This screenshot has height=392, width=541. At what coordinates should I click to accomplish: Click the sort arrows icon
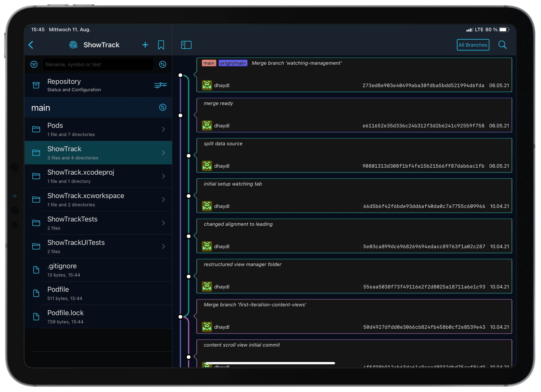click(163, 64)
